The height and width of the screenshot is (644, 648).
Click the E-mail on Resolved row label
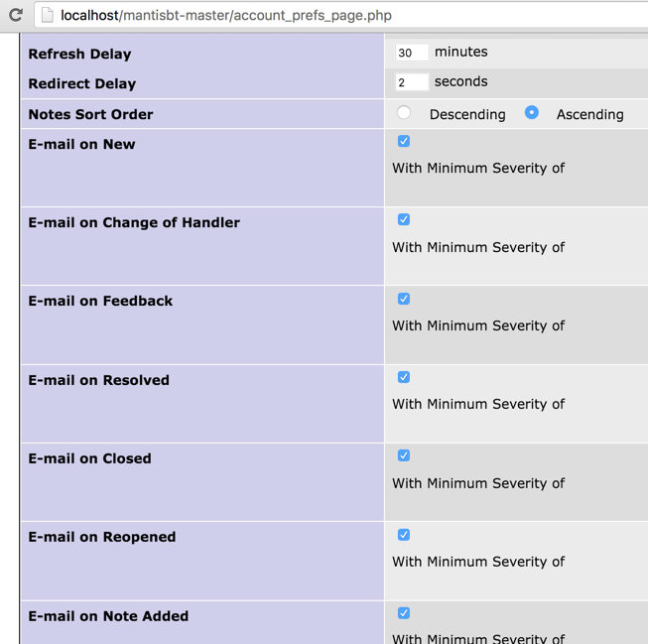coord(98,380)
